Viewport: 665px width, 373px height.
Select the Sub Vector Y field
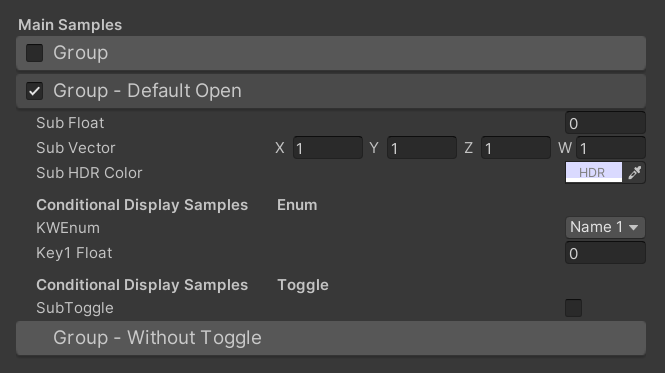pos(422,148)
